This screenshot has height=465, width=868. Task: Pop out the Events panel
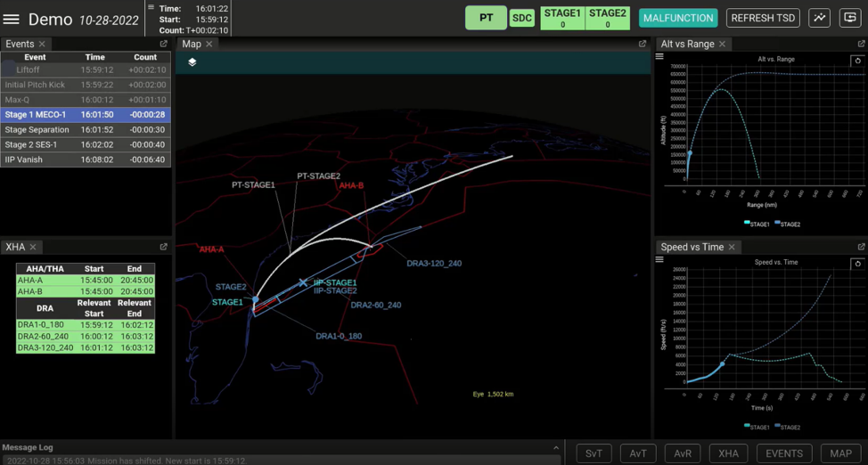163,44
